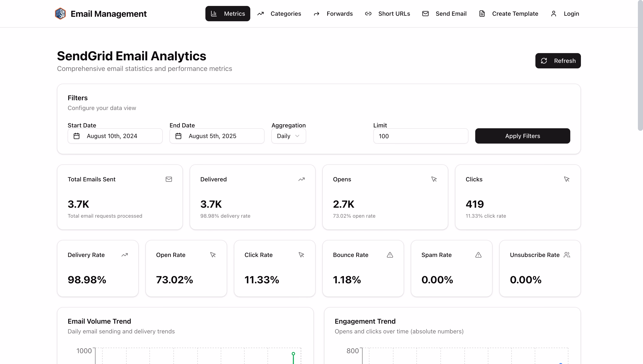This screenshot has height=364, width=643.
Task: Click the circular arrows icon in Refresh
Action: pyautogui.click(x=544, y=61)
